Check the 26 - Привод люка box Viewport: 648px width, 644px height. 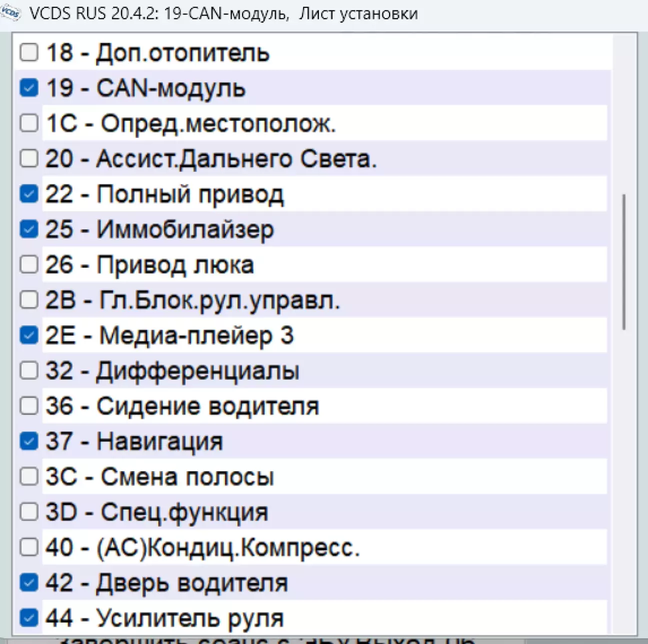tap(29, 264)
